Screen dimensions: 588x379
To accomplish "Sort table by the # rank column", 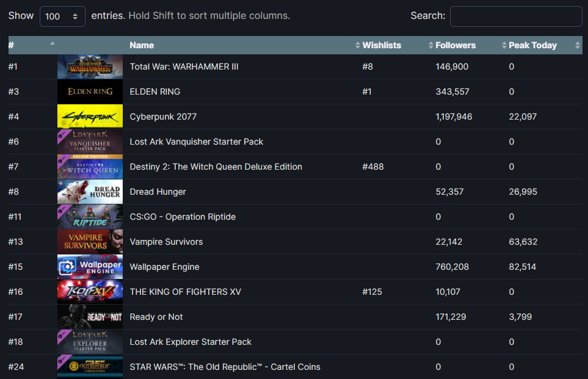I will tap(31, 45).
